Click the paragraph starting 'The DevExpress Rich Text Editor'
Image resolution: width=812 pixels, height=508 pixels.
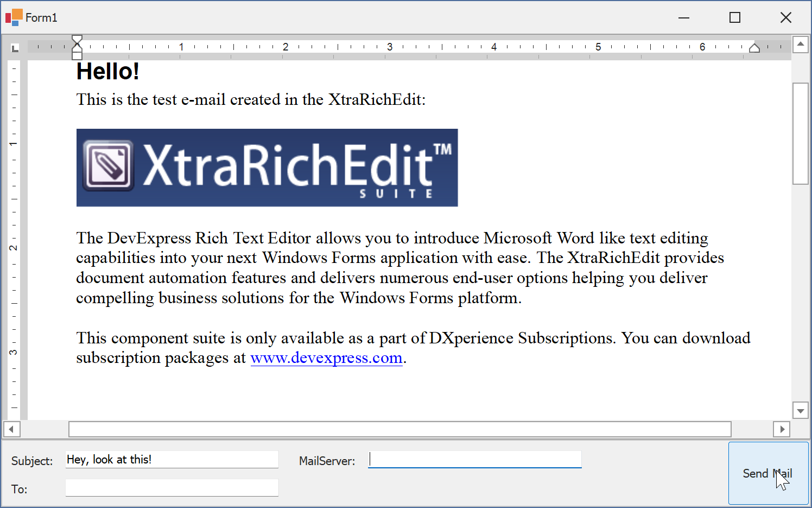tap(401, 268)
